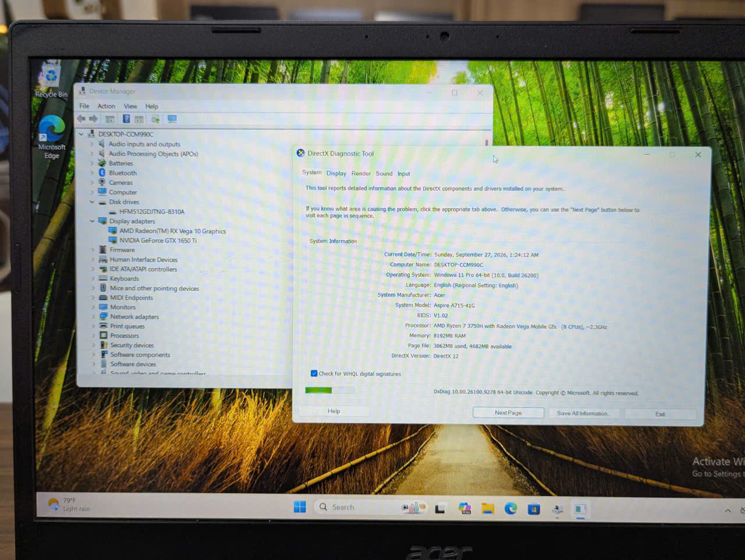The height and width of the screenshot is (560, 745).
Task: Click the Help button in DirectX tool
Action: click(x=334, y=411)
